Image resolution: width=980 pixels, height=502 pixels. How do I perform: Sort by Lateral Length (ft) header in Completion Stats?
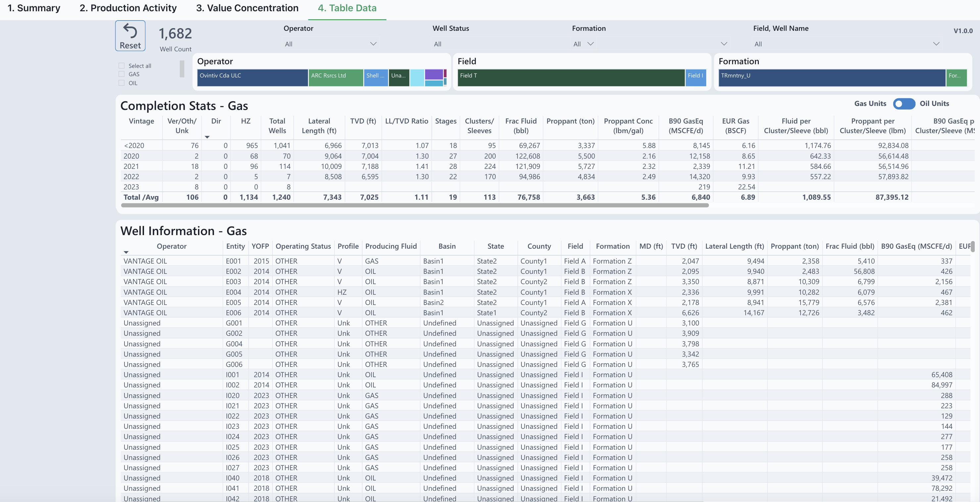319,125
